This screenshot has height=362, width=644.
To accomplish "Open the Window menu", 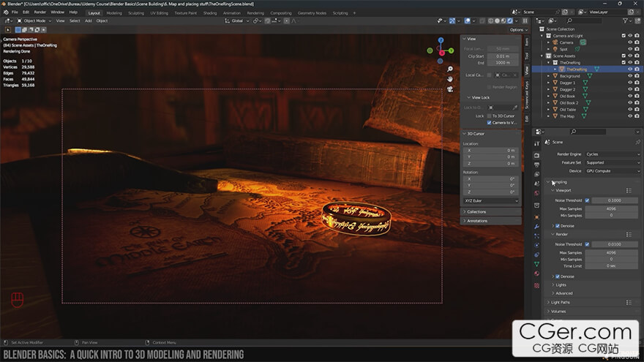I will pyautogui.click(x=58, y=12).
